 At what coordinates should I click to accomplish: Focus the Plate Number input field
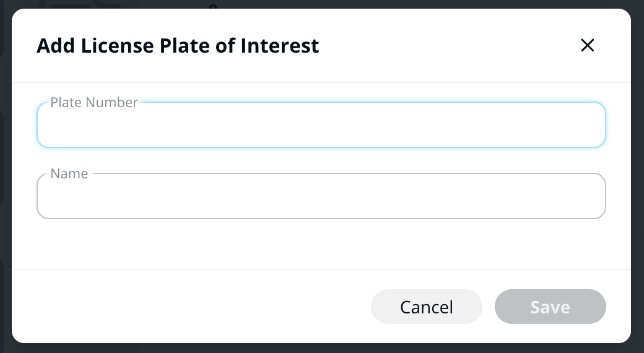click(321, 125)
